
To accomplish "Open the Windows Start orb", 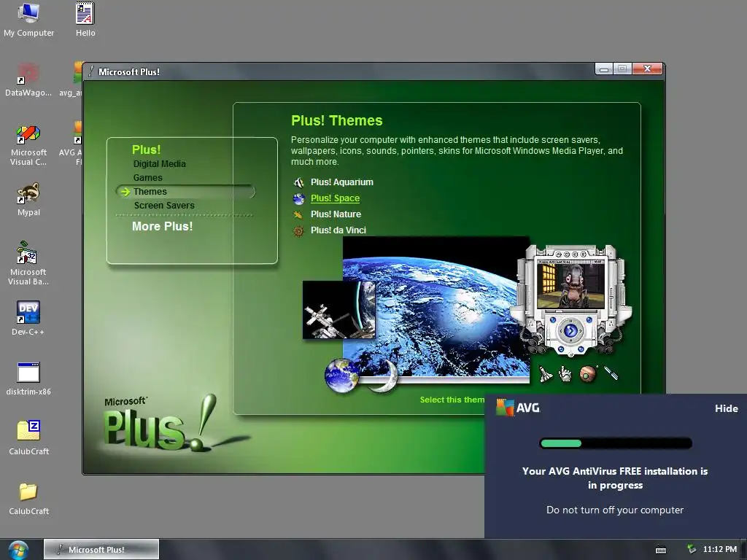I will pyautogui.click(x=18, y=550).
